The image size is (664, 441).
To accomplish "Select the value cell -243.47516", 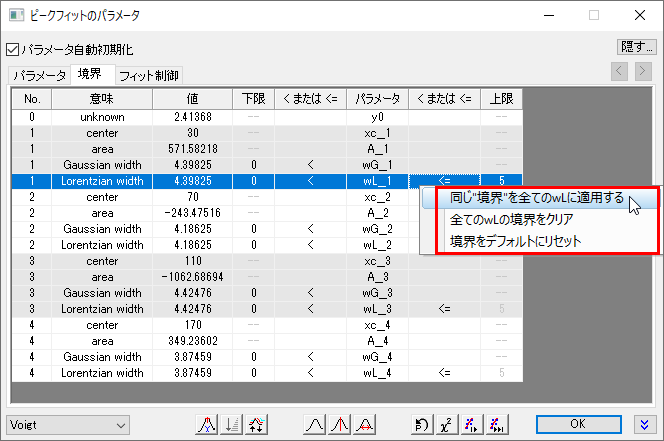I will [x=192, y=213].
